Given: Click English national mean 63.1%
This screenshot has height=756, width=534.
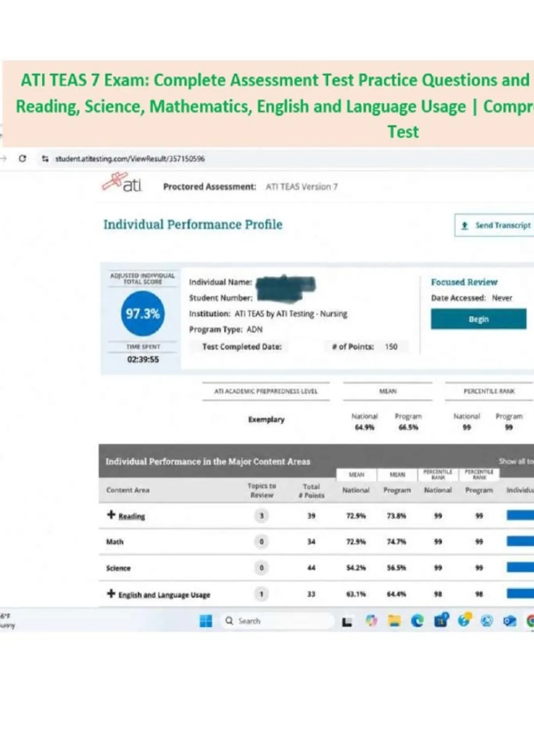Looking at the screenshot, I should click(356, 594).
